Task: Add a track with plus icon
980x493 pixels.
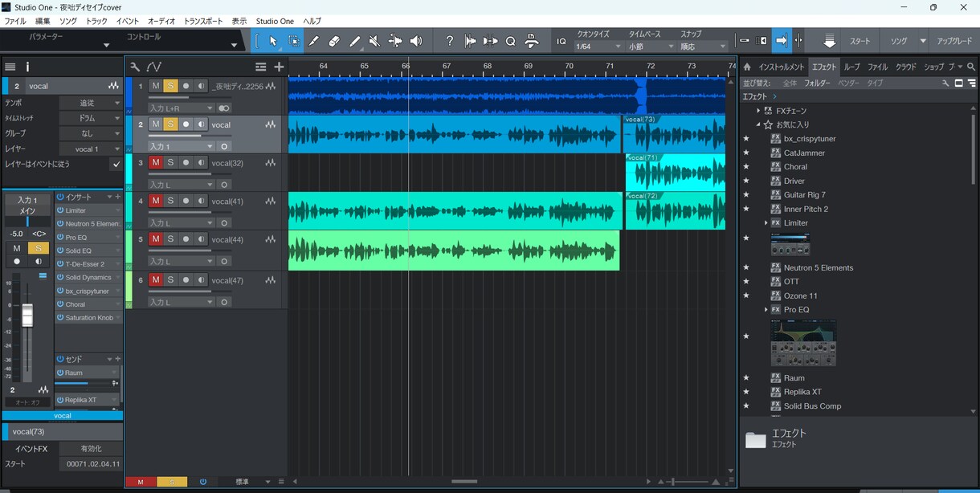Action: pos(279,67)
